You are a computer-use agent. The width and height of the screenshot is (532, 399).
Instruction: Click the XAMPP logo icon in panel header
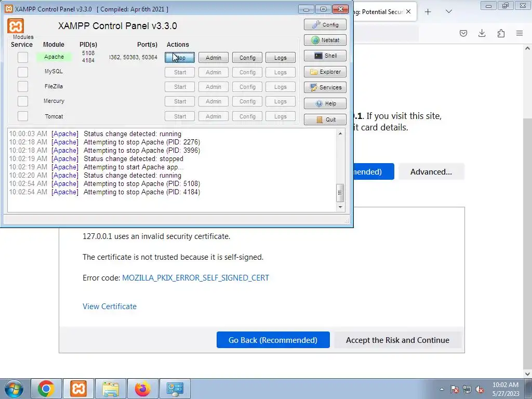(x=16, y=26)
